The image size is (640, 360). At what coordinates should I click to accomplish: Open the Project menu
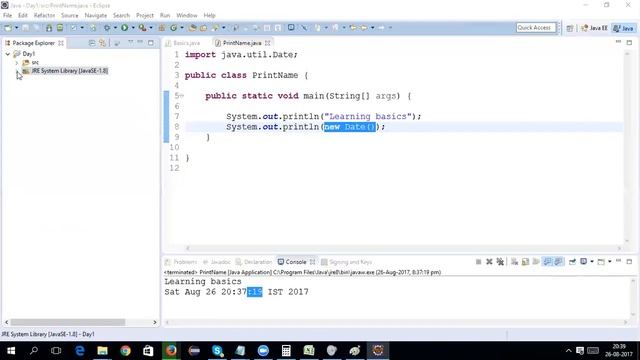(x=144, y=16)
